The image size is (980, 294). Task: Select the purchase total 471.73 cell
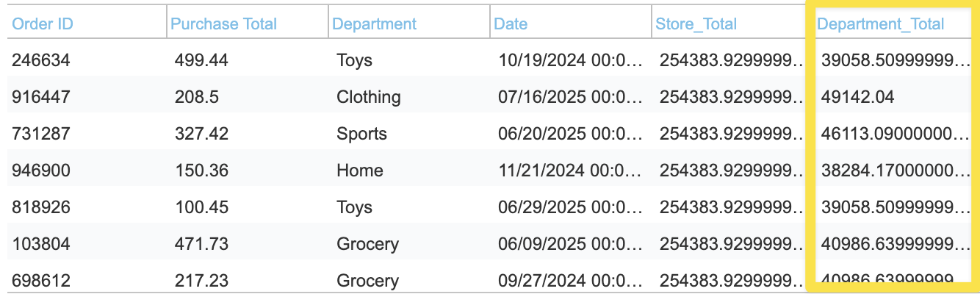(201, 244)
